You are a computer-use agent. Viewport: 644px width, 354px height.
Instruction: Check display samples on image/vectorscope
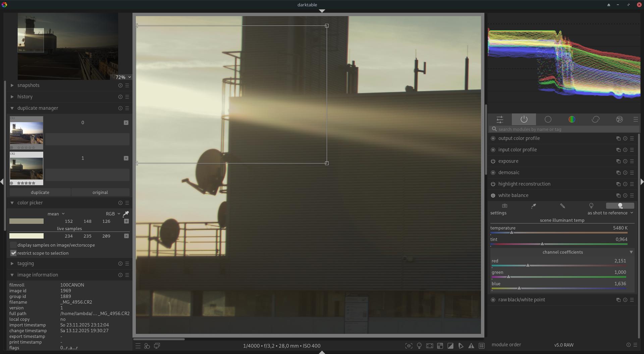click(13, 245)
